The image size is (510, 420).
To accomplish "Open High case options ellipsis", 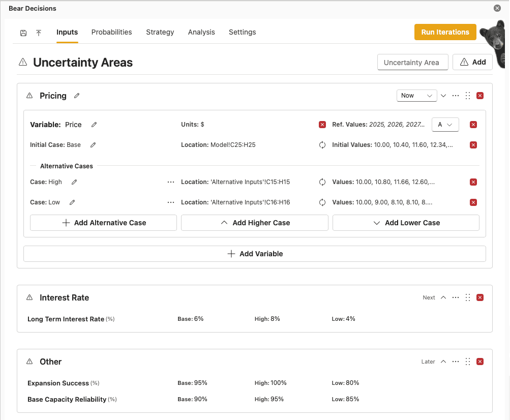I will (x=171, y=182).
